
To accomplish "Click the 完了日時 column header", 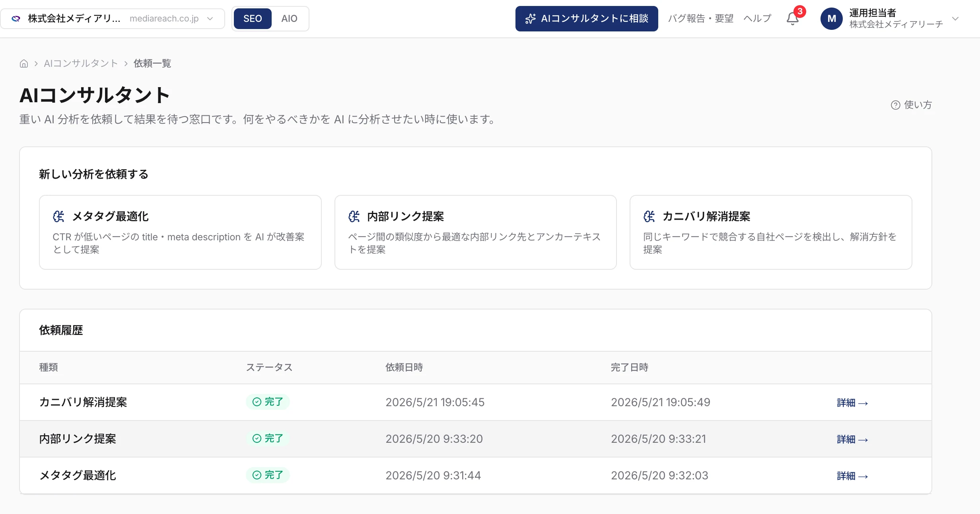I will pyautogui.click(x=630, y=368).
